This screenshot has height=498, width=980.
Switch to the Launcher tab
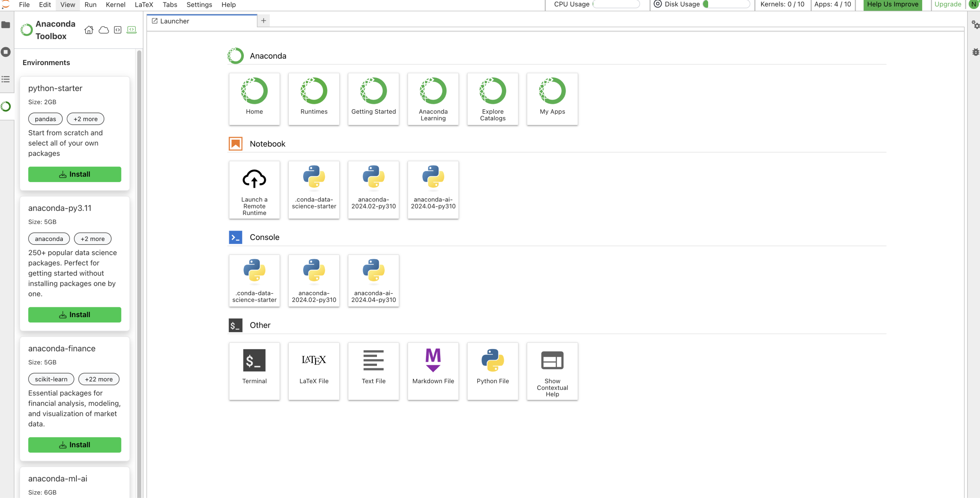(x=174, y=21)
